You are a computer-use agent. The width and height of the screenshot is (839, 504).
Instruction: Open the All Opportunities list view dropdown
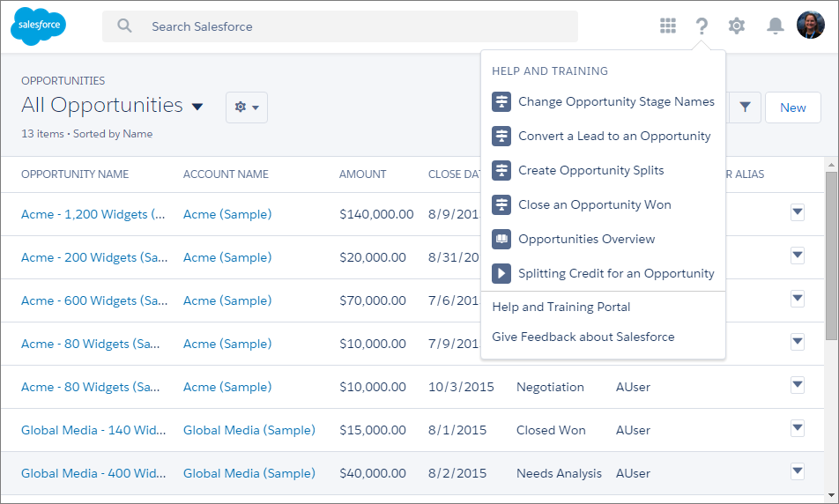click(x=197, y=107)
